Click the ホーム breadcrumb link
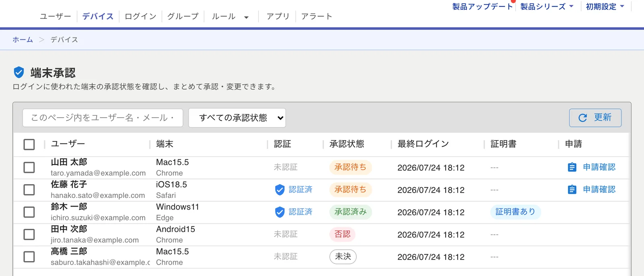The width and height of the screenshot is (644, 276). 23,39
